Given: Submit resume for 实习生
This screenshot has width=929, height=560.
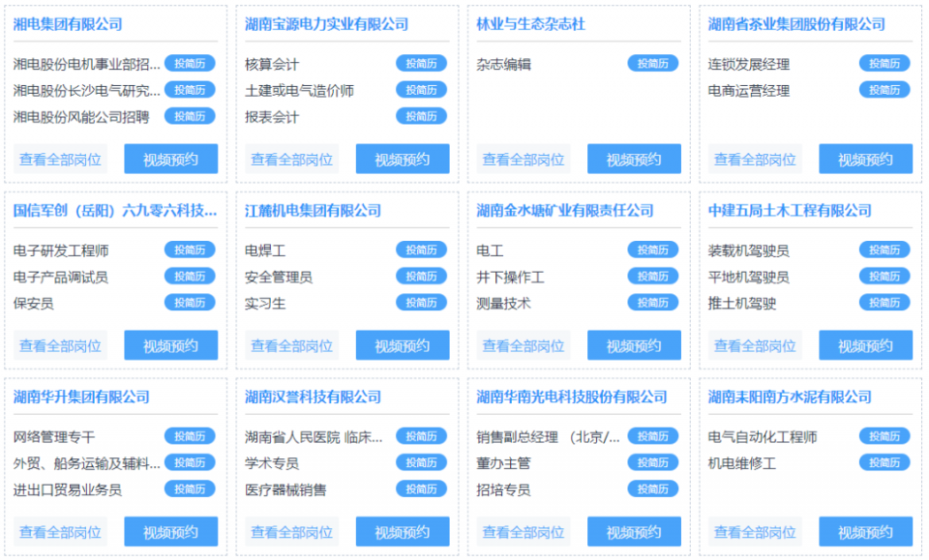Looking at the screenshot, I should click(x=421, y=303).
